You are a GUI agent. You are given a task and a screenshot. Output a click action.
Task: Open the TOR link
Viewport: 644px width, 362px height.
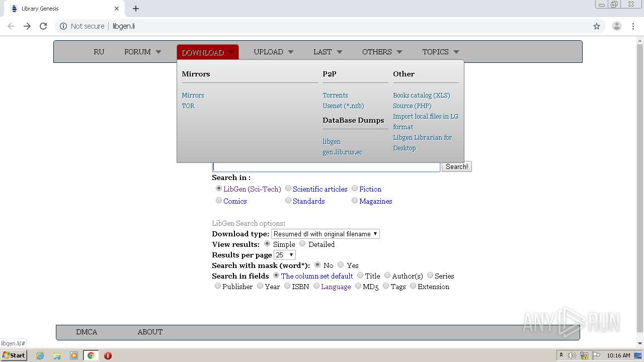click(188, 106)
